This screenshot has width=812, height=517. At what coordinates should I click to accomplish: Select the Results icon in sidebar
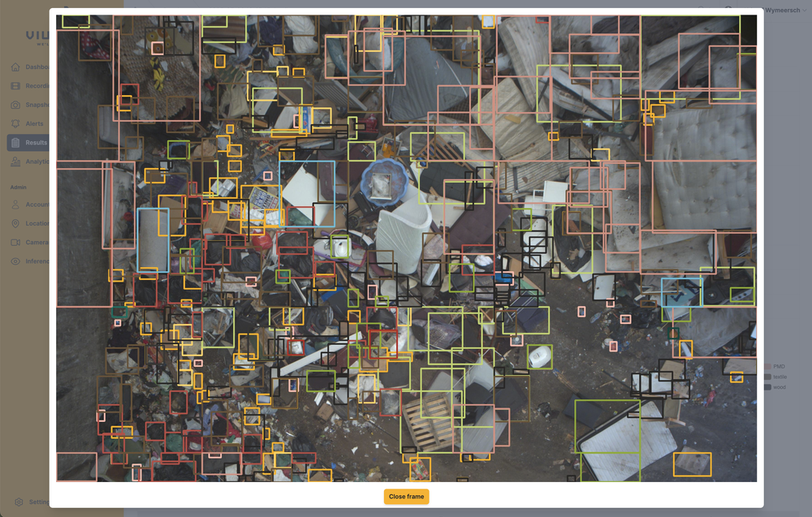[16, 143]
